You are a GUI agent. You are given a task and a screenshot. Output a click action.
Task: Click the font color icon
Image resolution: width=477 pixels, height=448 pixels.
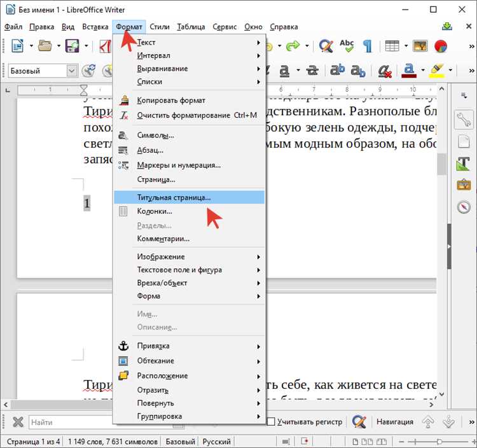pyautogui.click(x=409, y=71)
